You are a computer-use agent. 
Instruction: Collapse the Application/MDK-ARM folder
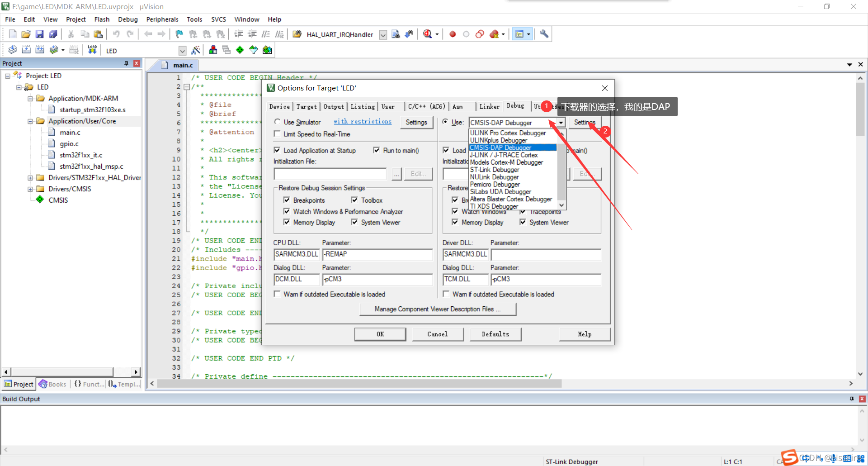pyautogui.click(x=30, y=99)
